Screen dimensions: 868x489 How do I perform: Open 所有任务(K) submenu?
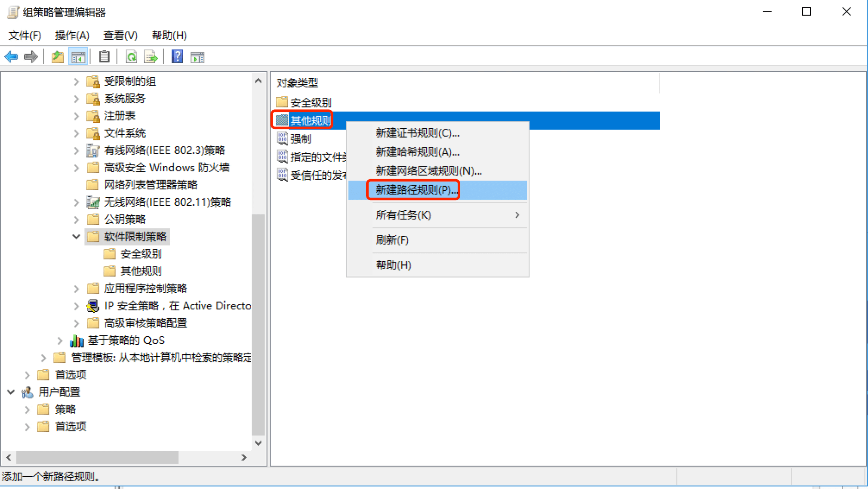click(x=437, y=215)
